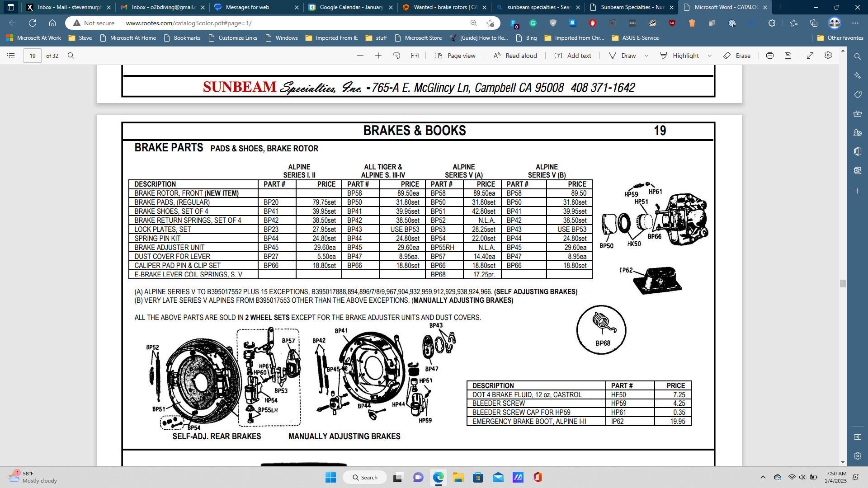The width and height of the screenshot is (868, 488).
Task: Click the Add text button
Action: (573, 56)
